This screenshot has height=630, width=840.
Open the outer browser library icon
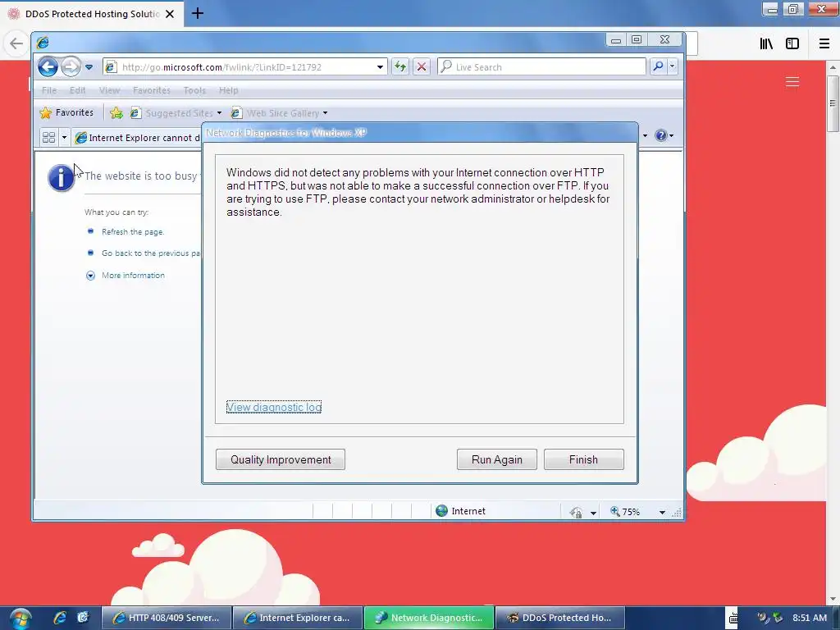tap(766, 43)
